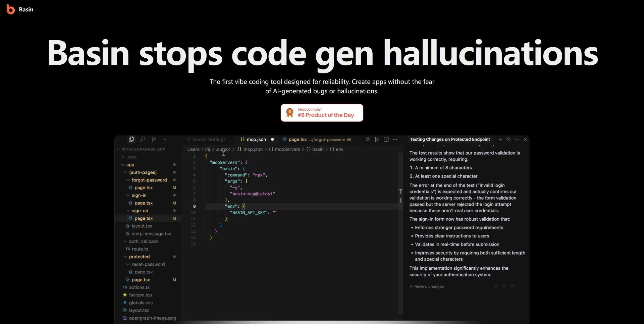Click mj in the breadcrumb
Viewport: 644px width, 324px height.
click(x=208, y=149)
